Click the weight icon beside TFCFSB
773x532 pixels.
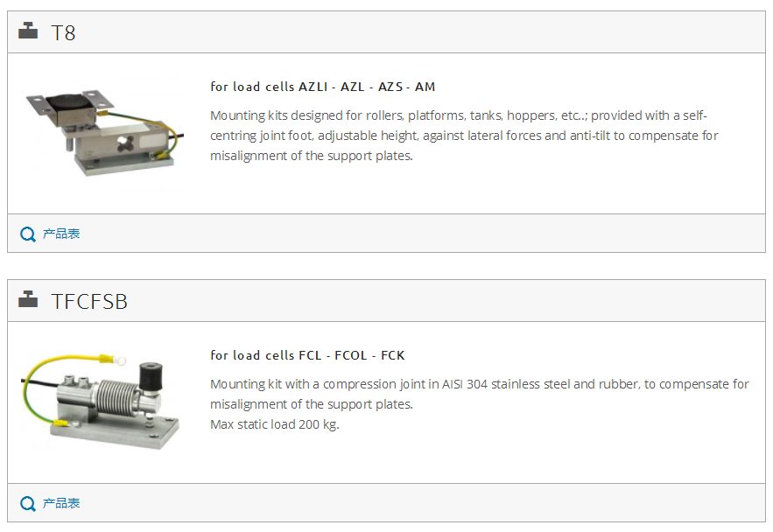click(28, 299)
